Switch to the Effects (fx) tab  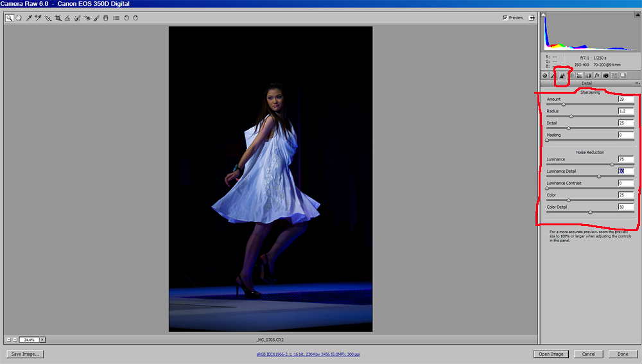(596, 75)
